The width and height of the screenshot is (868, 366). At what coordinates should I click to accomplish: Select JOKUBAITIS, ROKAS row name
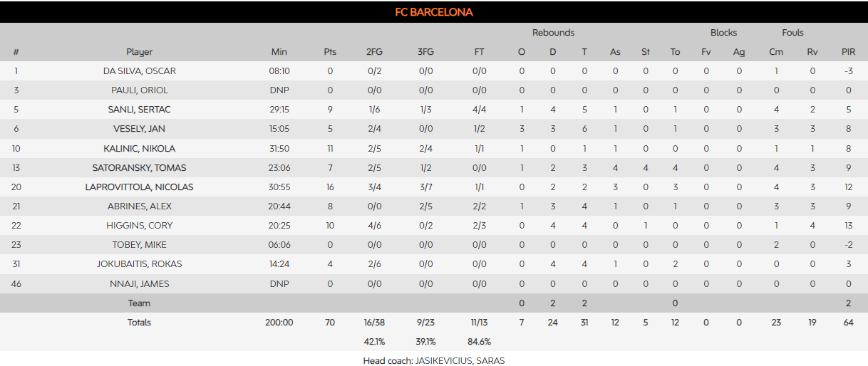(x=139, y=264)
